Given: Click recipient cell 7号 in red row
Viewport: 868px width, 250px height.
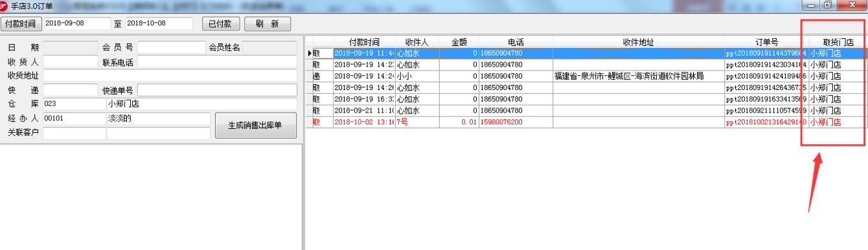Looking at the screenshot, I should pos(418,122).
